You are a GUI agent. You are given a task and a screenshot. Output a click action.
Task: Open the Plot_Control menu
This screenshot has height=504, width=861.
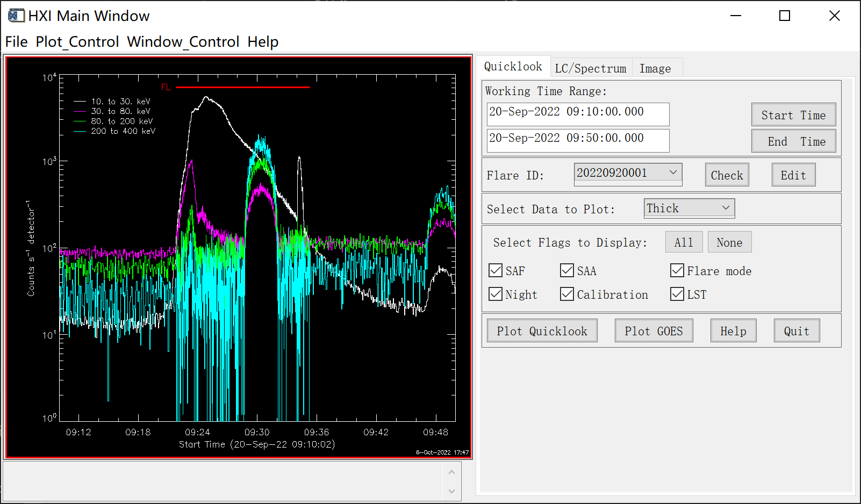(77, 42)
